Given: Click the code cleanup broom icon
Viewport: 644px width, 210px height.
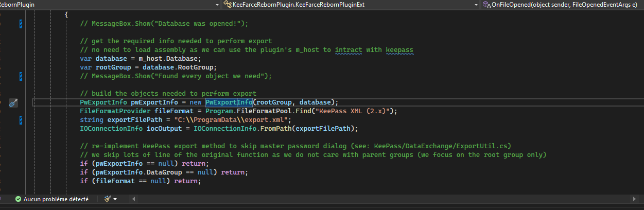Looking at the screenshot, I should pos(107,199).
